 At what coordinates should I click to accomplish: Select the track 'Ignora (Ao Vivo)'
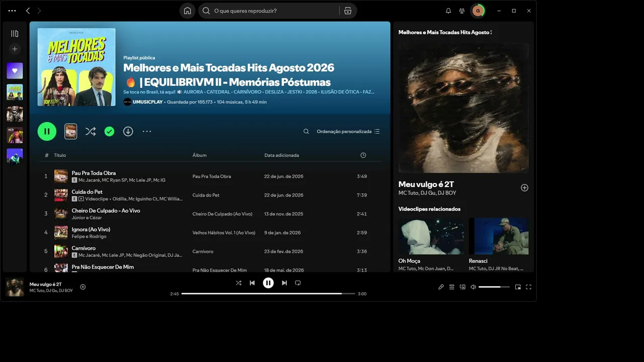(x=91, y=229)
